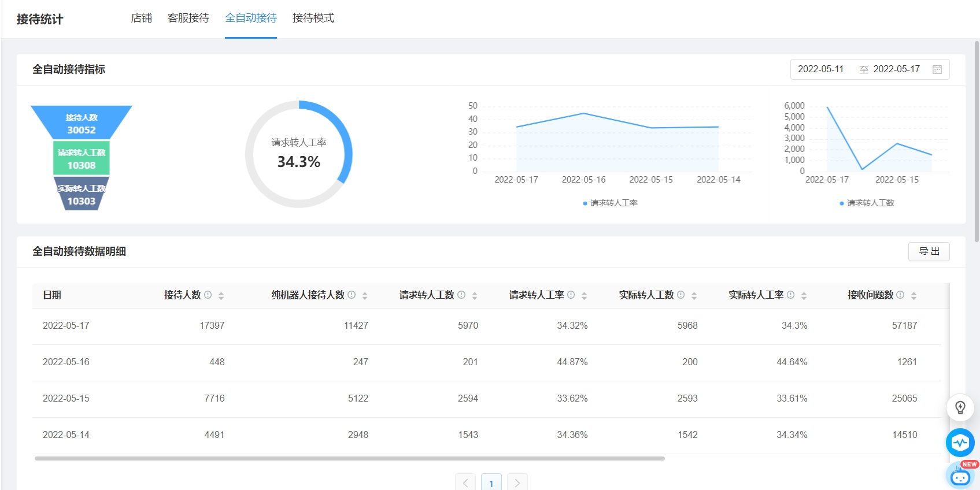The image size is (980, 490).
Task: Click the 2022-05-14 row date cell
Action: click(66, 435)
